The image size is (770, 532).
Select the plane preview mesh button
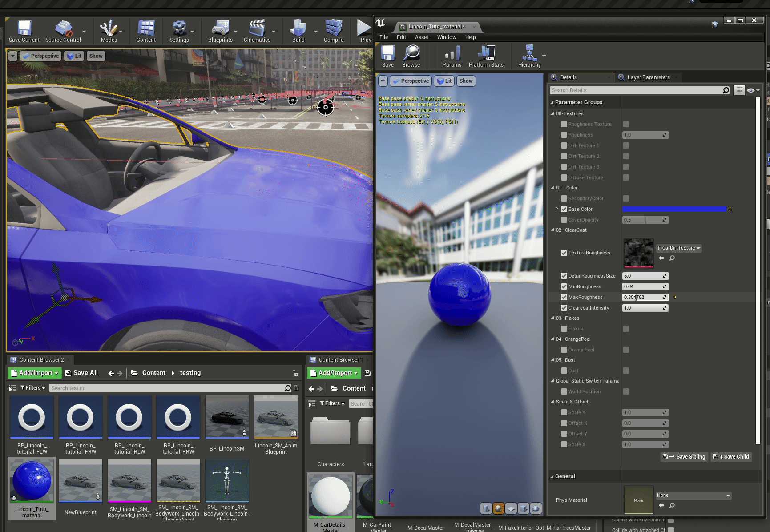pos(511,508)
